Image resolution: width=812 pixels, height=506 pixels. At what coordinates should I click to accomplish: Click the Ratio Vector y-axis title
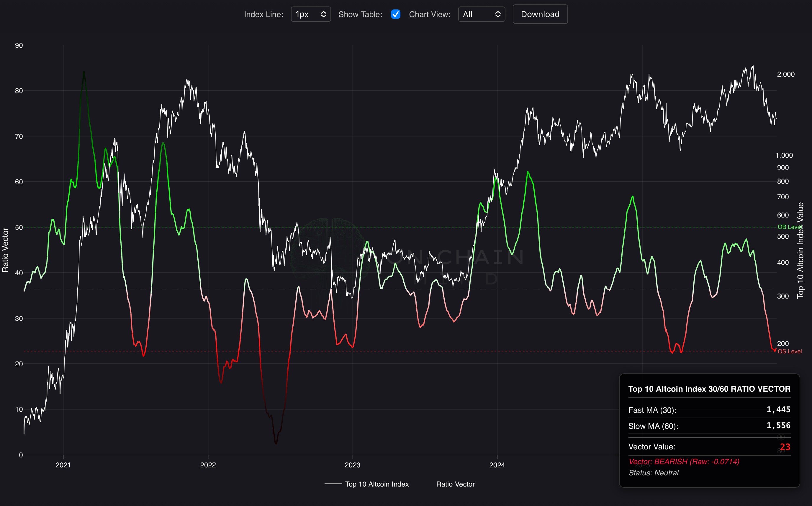pyautogui.click(x=5, y=250)
